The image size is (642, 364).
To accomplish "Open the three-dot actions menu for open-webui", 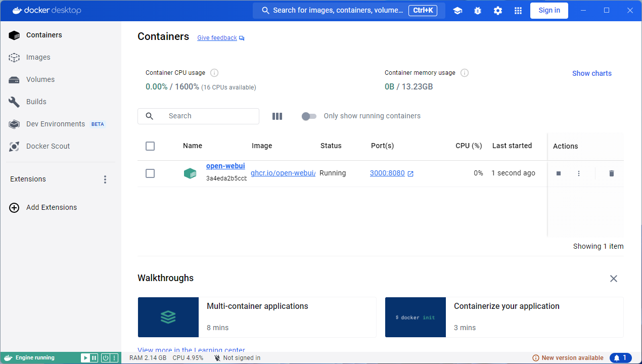I will point(579,173).
